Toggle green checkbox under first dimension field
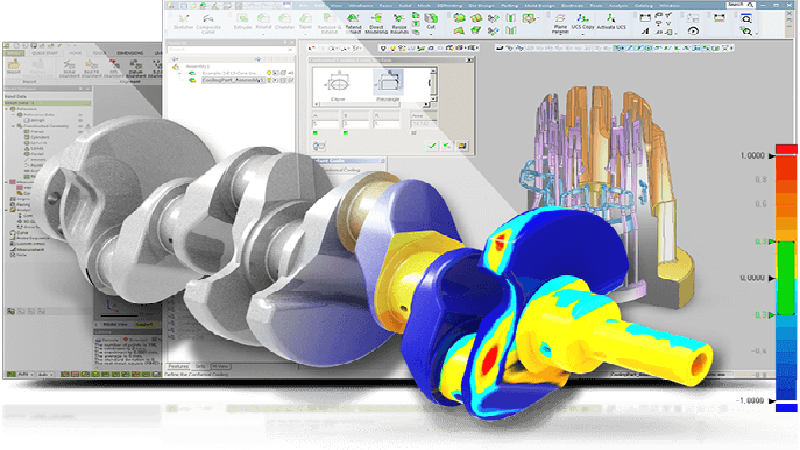The image size is (800, 450). click(315, 133)
